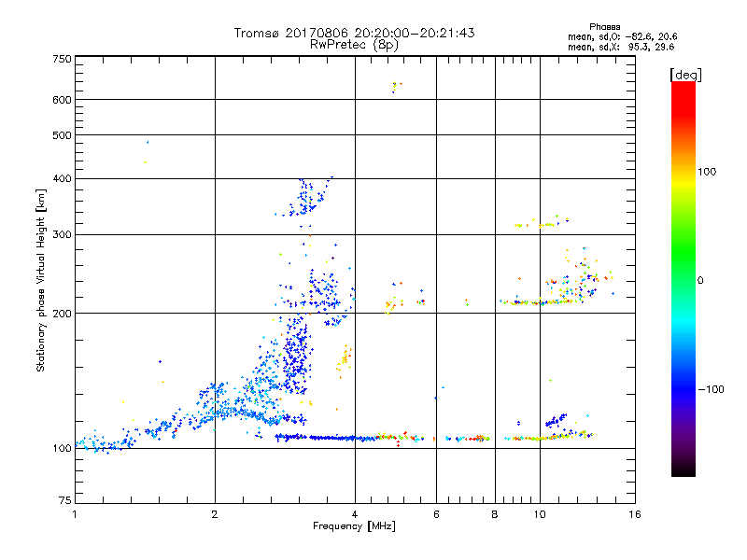Click the echo cluster above 600 km near 5 MHz
Image resolution: width=747 pixels, height=560 pixels.
click(396, 87)
